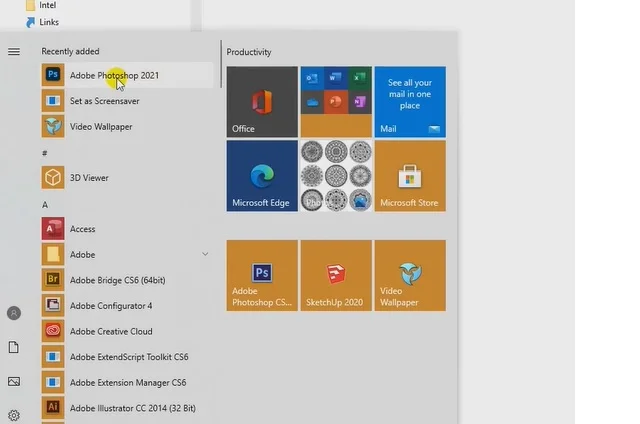Select the Intel folder in Explorer tree

41,5
